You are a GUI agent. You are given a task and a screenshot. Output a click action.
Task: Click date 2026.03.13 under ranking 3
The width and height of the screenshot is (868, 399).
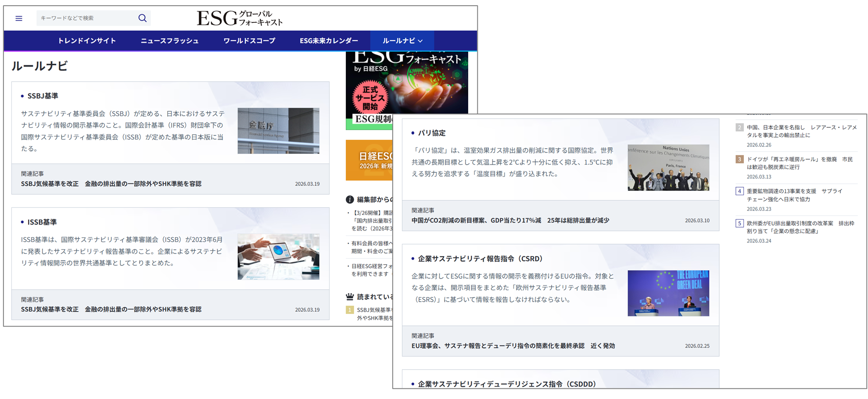click(x=759, y=177)
